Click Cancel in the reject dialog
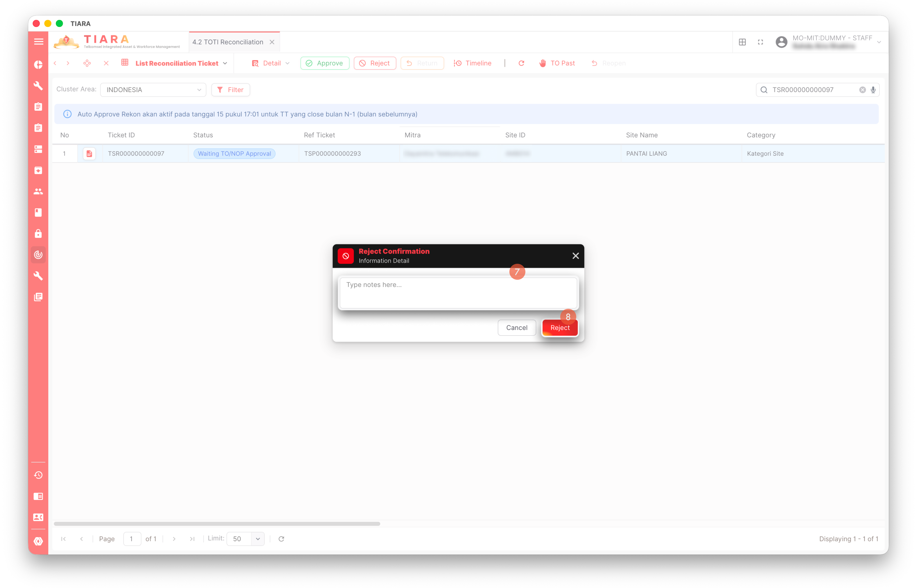The height and width of the screenshot is (588, 917). click(517, 328)
